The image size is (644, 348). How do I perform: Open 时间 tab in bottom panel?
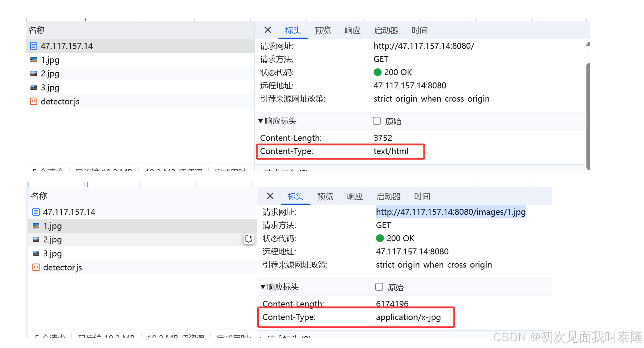[422, 196]
